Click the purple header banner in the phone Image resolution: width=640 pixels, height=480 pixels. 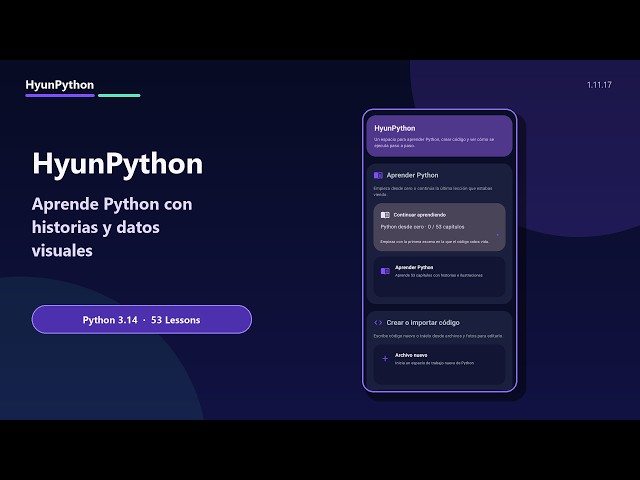coord(439,136)
